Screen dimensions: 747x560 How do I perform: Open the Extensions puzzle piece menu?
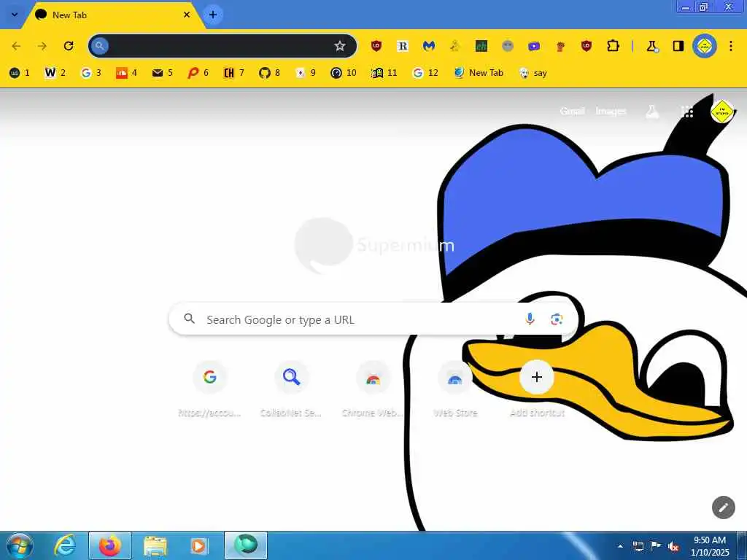point(613,46)
